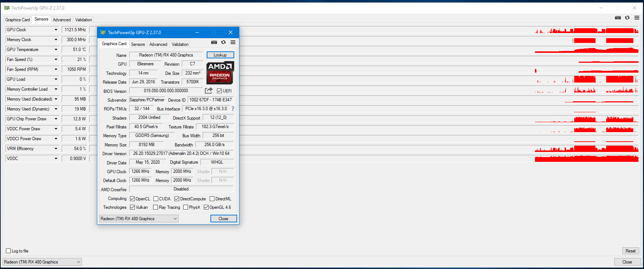Switch to Graphics Card tab in the Sensors window

(18, 20)
